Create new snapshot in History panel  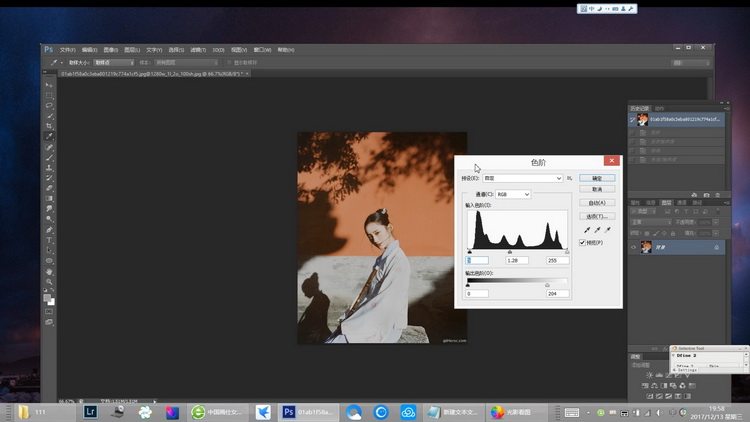(x=706, y=195)
